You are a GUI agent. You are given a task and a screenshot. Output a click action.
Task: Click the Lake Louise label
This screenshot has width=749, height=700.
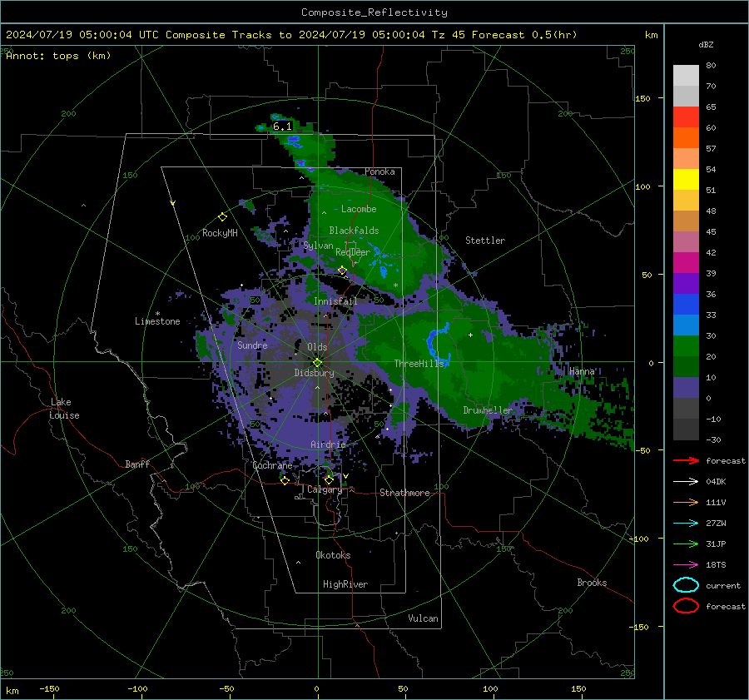pyautogui.click(x=64, y=409)
